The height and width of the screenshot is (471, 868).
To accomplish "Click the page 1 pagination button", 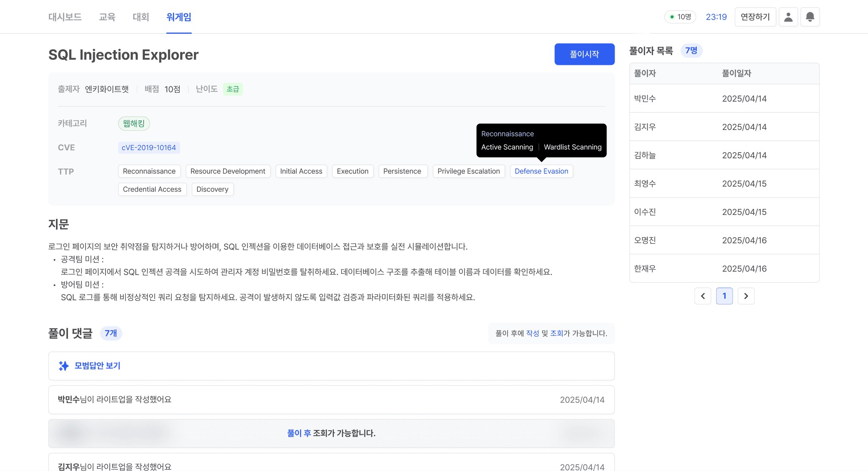I will tap(724, 296).
